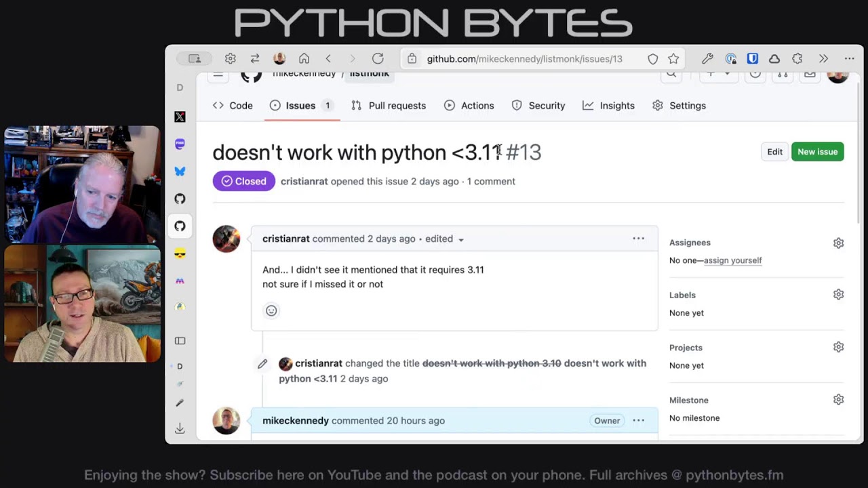Navigate back in browser

tap(328, 59)
